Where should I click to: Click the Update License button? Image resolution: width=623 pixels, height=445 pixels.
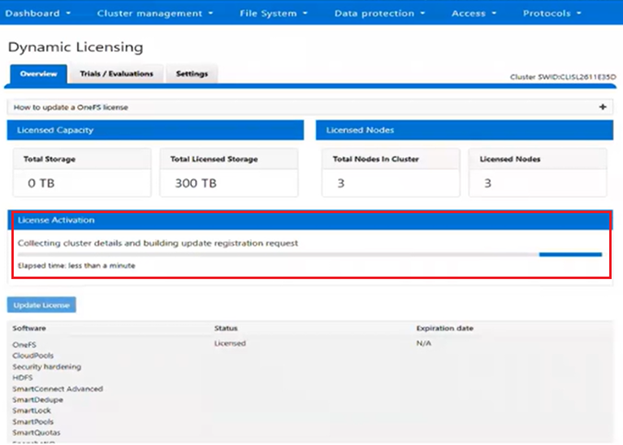click(41, 304)
